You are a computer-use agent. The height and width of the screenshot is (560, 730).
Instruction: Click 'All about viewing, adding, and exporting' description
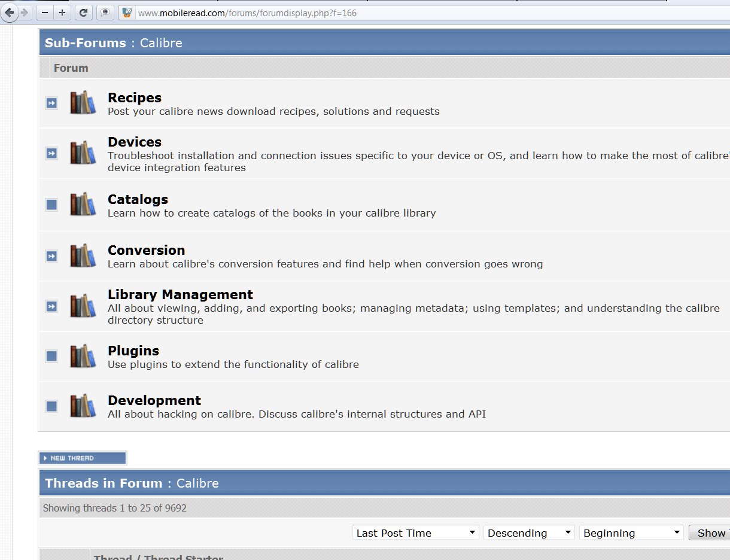(x=413, y=314)
